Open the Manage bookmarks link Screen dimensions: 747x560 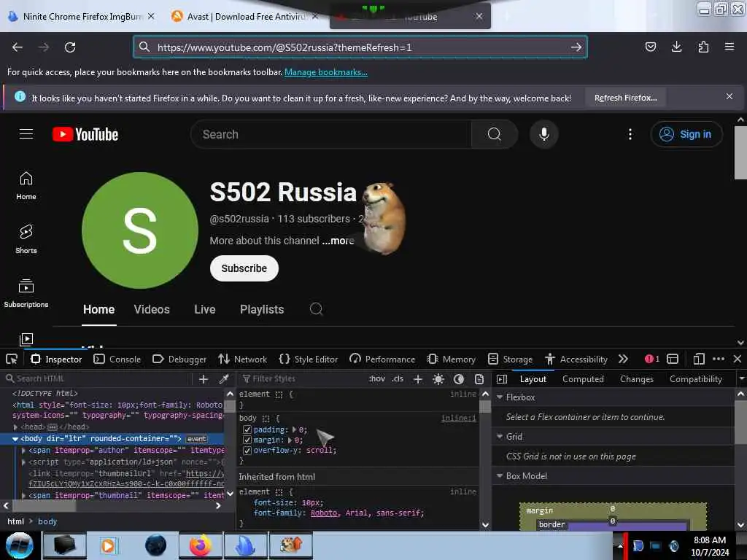326,72
